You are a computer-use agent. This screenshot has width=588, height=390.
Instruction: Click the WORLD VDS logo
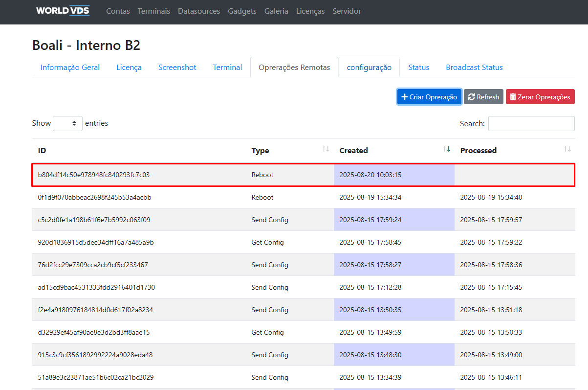(x=63, y=11)
